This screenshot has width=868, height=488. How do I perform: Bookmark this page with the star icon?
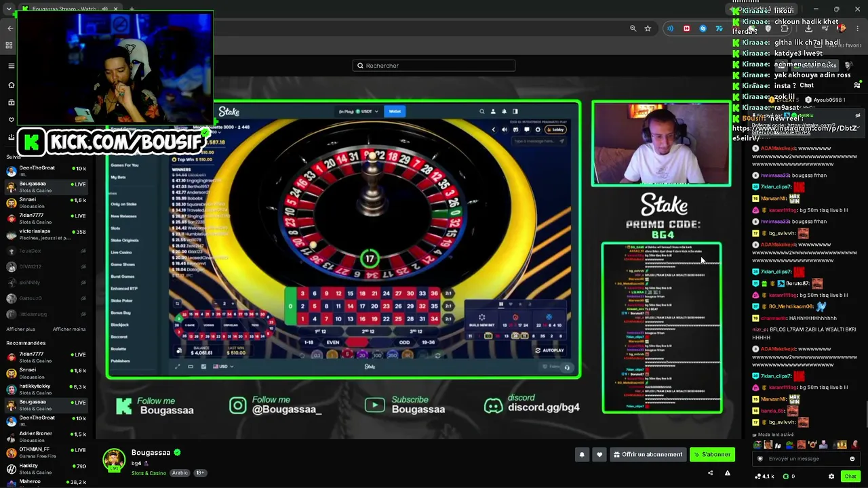(648, 28)
